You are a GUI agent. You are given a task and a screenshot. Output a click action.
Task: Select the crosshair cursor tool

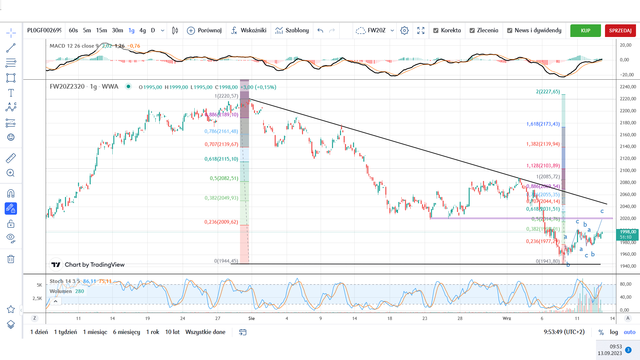click(11, 33)
